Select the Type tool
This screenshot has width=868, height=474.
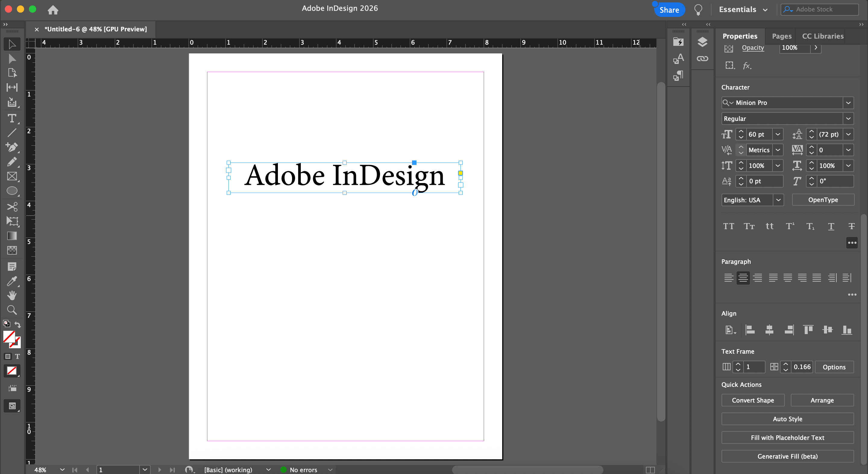pyautogui.click(x=12, y=118)
